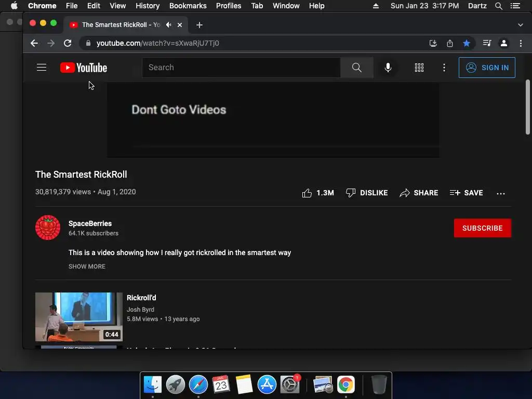The width and height of the screenshot is (532, 399).
Task: Click the Sun Jan 23 clock
Action: (x=425, y=6)
